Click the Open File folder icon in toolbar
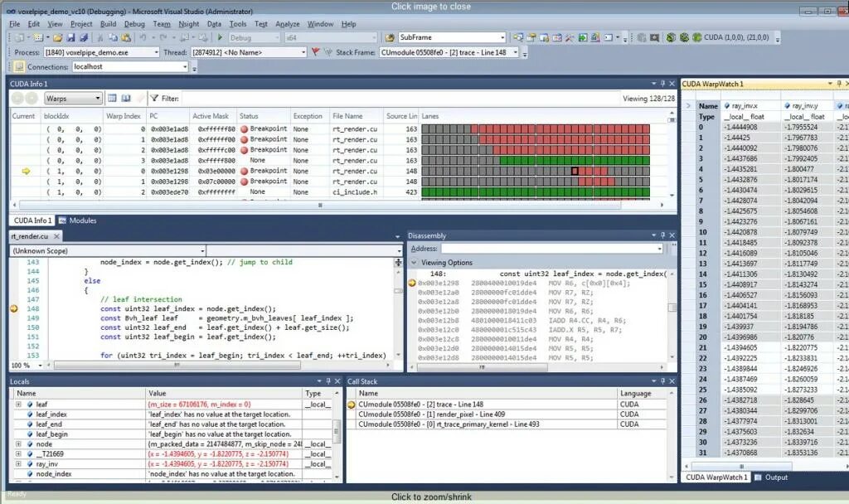 coord(57,38)
